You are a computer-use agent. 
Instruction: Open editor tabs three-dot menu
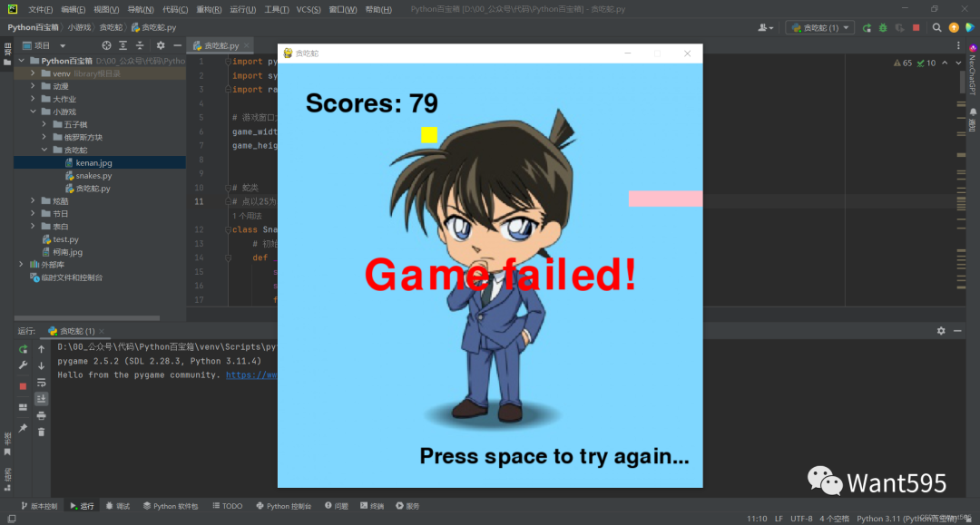958,45
